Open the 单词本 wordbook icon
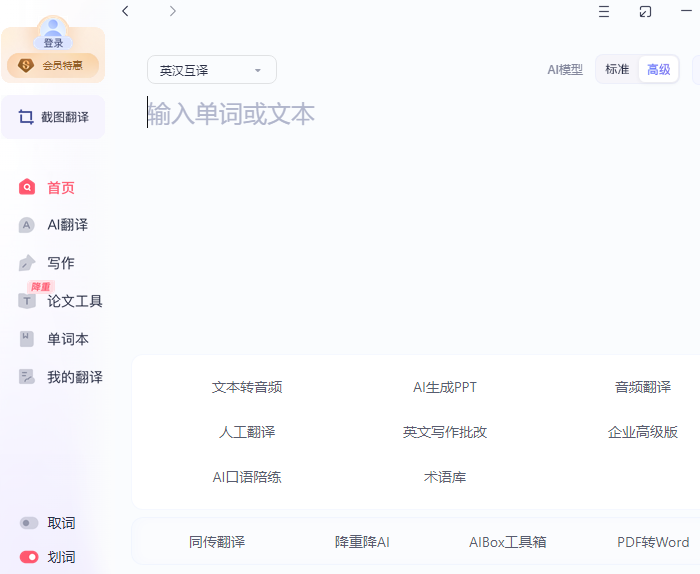The width and height of the screenshot is (700, 574). pyautogui.click(x=27, y=339)
